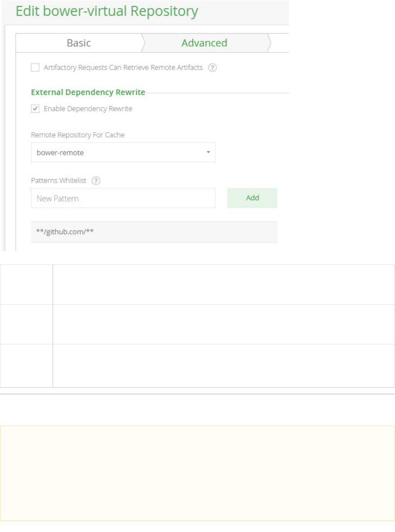Click the 'Edit bower-virtual Repository' title
This screenshot has width=395, height=532.
(x=107, y=11)
